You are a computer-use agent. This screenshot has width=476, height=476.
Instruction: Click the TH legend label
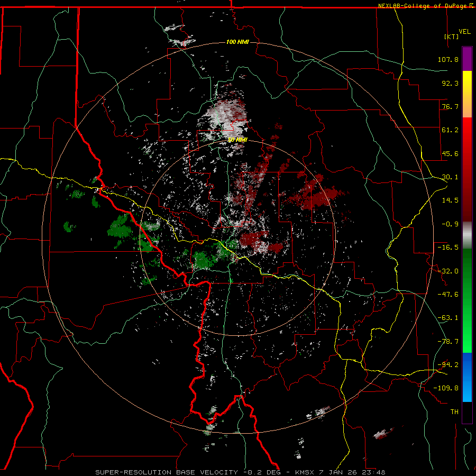coord(454,411)
